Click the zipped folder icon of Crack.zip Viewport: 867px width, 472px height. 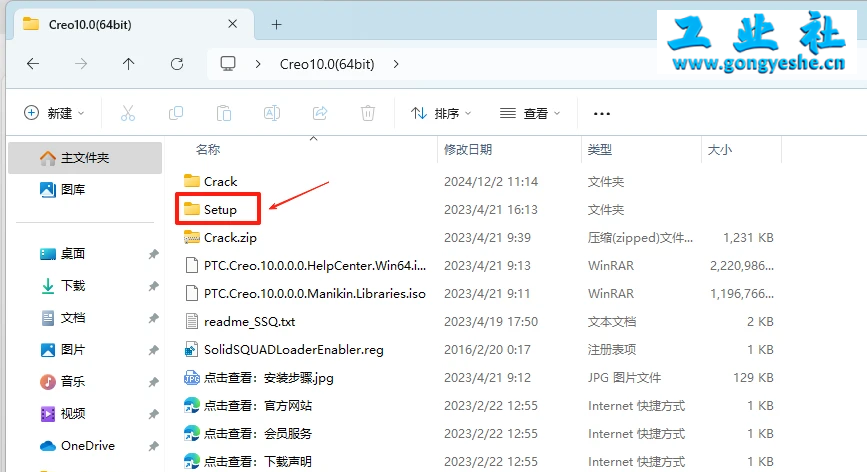point(191,237)
